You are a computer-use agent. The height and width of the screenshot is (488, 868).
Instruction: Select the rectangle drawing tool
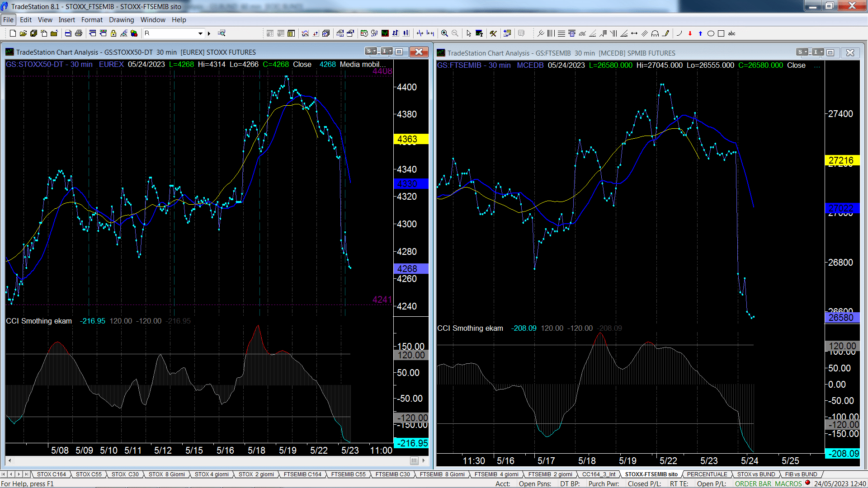pyautogui.click(x=721, y=33)
